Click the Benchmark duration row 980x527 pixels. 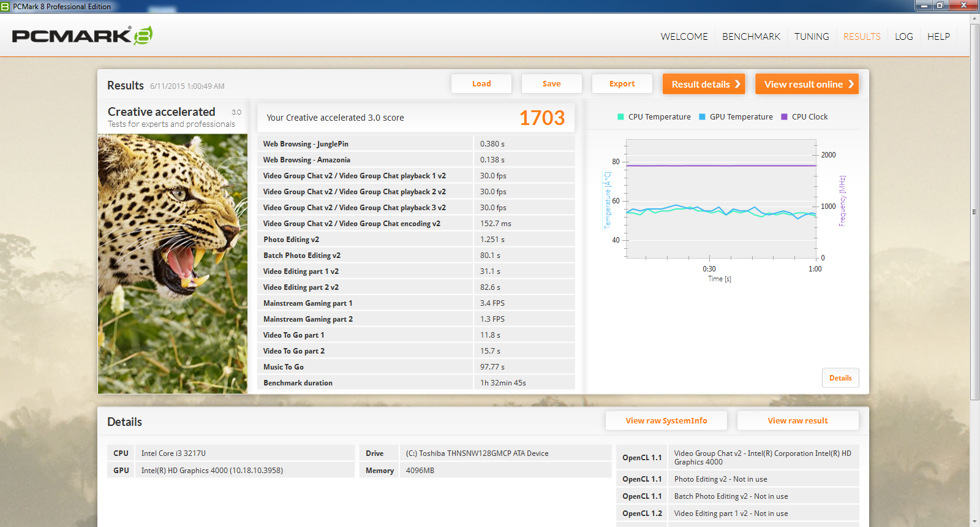(x=416, y=383)
